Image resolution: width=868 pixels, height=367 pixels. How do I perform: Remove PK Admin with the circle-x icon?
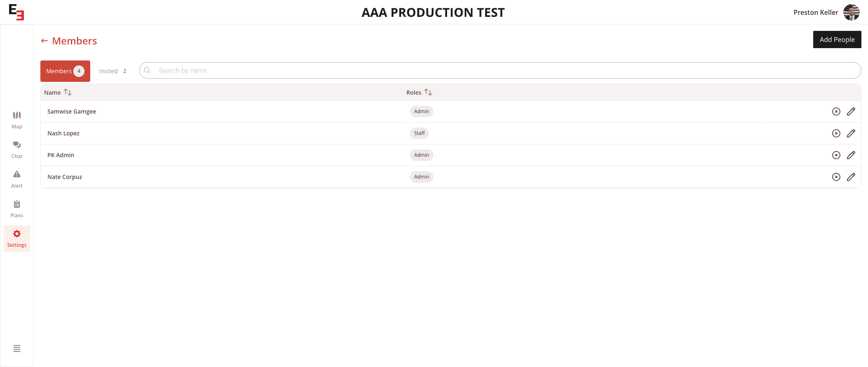click(836, 155)
